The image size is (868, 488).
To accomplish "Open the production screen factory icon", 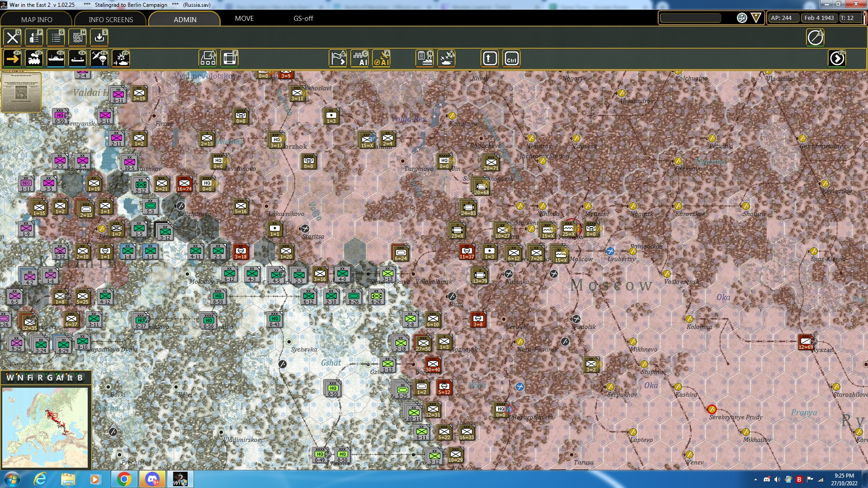I will pos(424,58).
